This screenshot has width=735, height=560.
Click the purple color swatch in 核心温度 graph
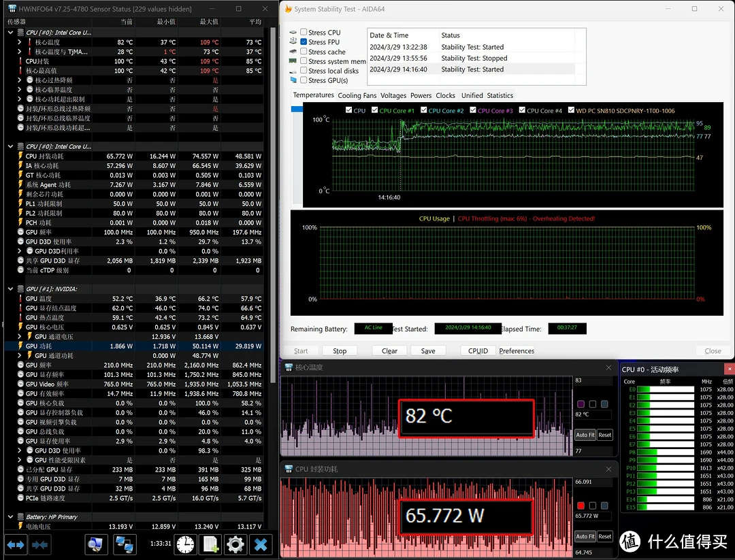(581, 404)
